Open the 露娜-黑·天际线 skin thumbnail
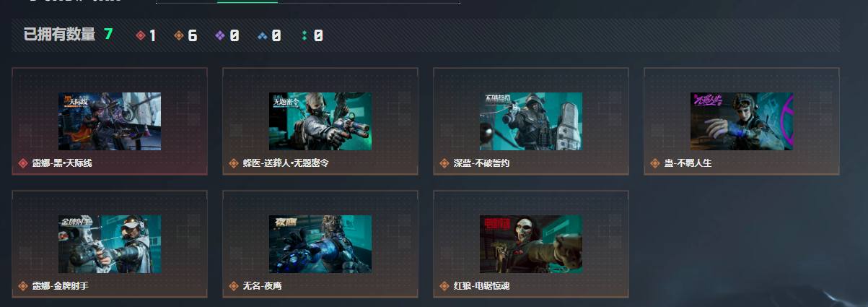Viewport: 868px width, 307px height. tap(110, 121)
